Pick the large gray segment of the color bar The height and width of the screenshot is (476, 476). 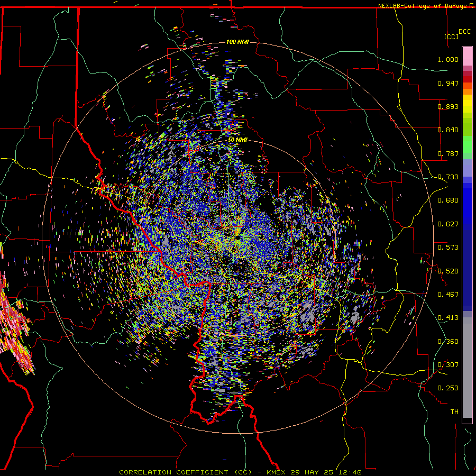point(467,368)
